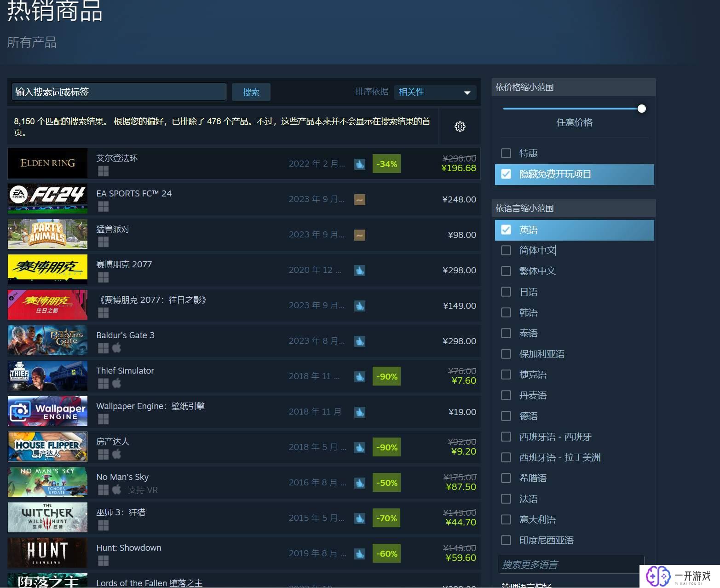Click the Witcher Wild Hunt thumbnail
720x588 pixels.
click(47, 518)
